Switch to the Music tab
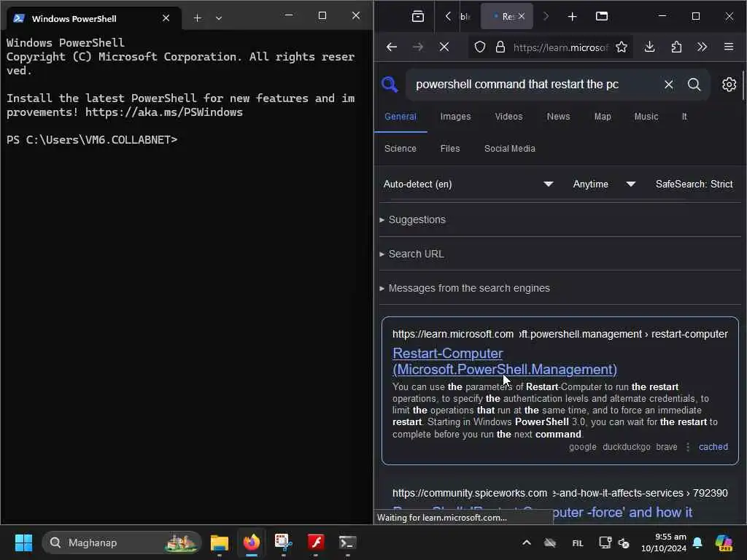This screenshot has height=560, width=747. (x=646, y=116)
